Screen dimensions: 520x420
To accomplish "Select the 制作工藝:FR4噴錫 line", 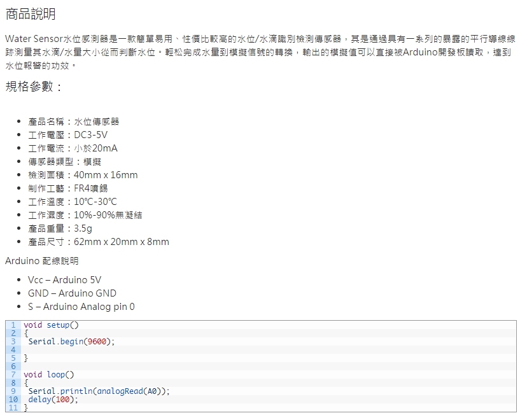I will click(x=67, y=188).
